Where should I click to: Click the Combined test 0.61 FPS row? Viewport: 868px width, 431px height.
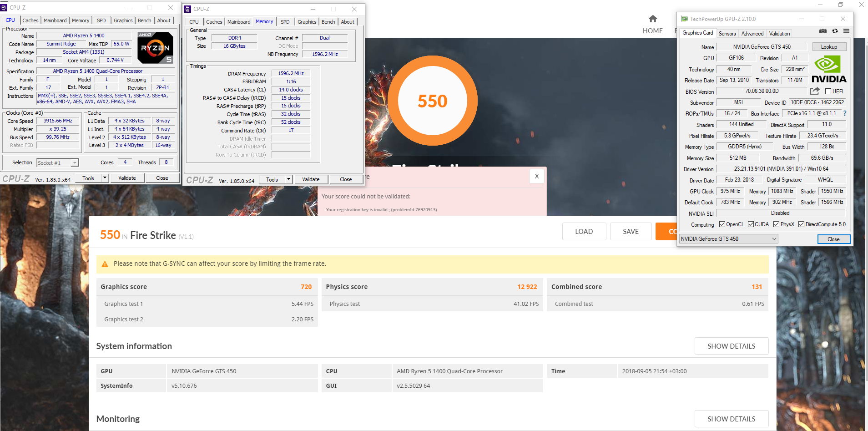click(658, 304)
